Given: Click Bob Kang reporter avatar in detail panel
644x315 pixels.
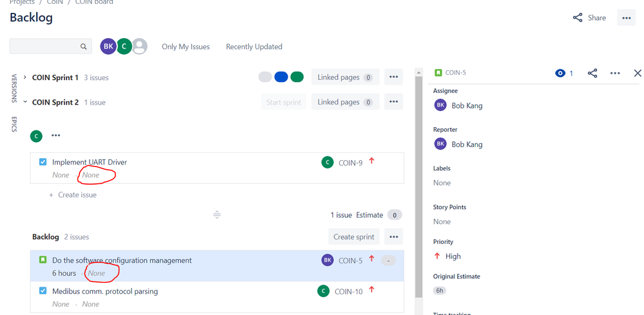Looking at the screenshot, I should coord(440,144).
